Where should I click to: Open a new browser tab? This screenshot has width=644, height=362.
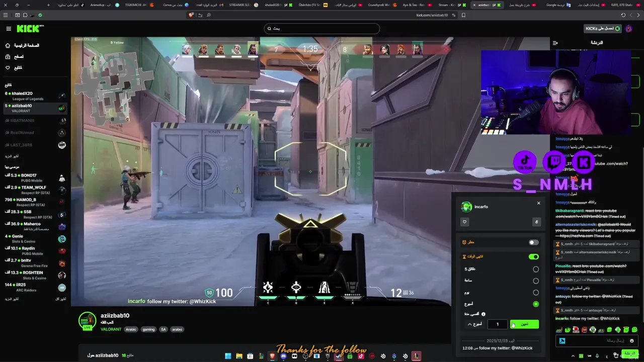click(x=49, y=5)
